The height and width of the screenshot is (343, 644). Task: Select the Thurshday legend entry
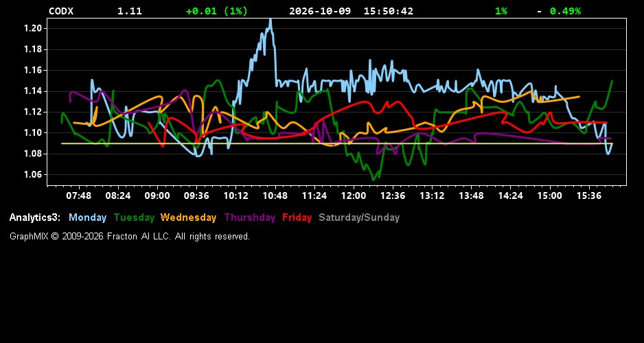pos(250,217)
